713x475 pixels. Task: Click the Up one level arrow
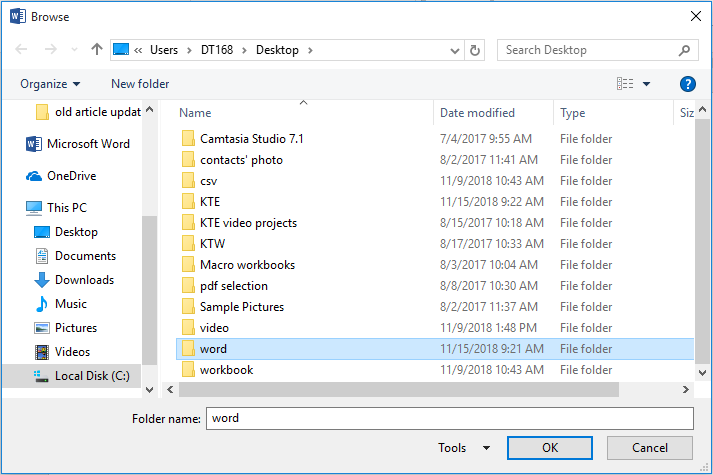(x=97, y=50)
